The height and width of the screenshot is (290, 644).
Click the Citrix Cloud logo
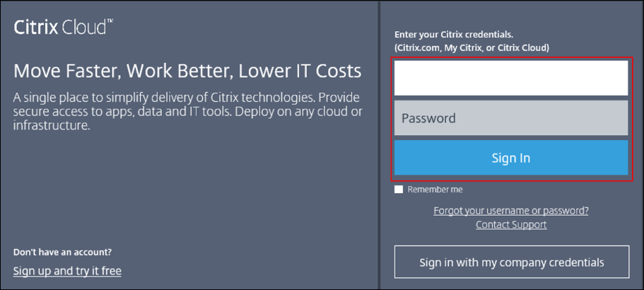click(x=63, y=28)
